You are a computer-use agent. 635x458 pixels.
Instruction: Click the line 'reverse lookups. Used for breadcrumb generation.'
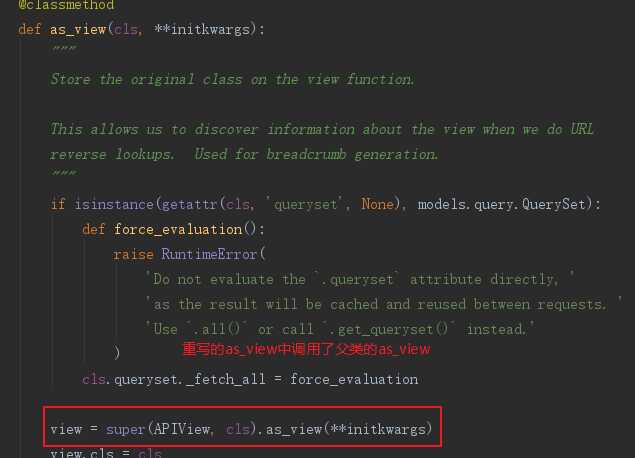[244, 154]
